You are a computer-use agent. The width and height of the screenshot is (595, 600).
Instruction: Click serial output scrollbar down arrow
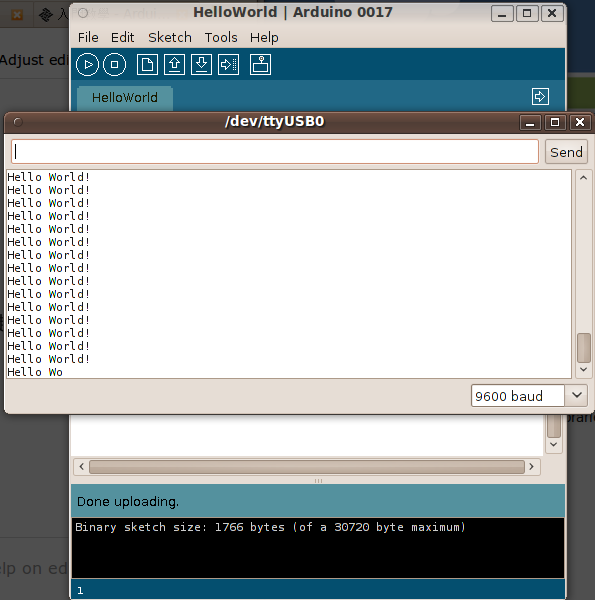point(584,369)
